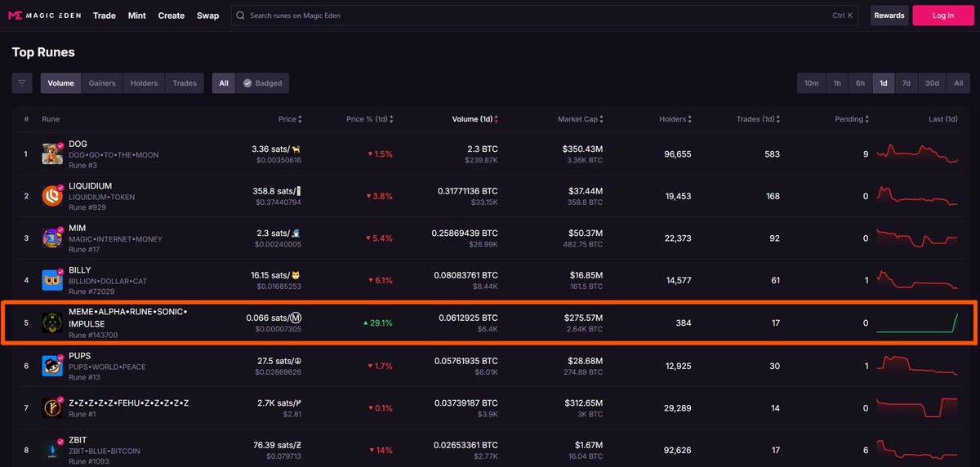Open the LIQUIDIUM rune name link
980x467 pixels.
point(91,186)
